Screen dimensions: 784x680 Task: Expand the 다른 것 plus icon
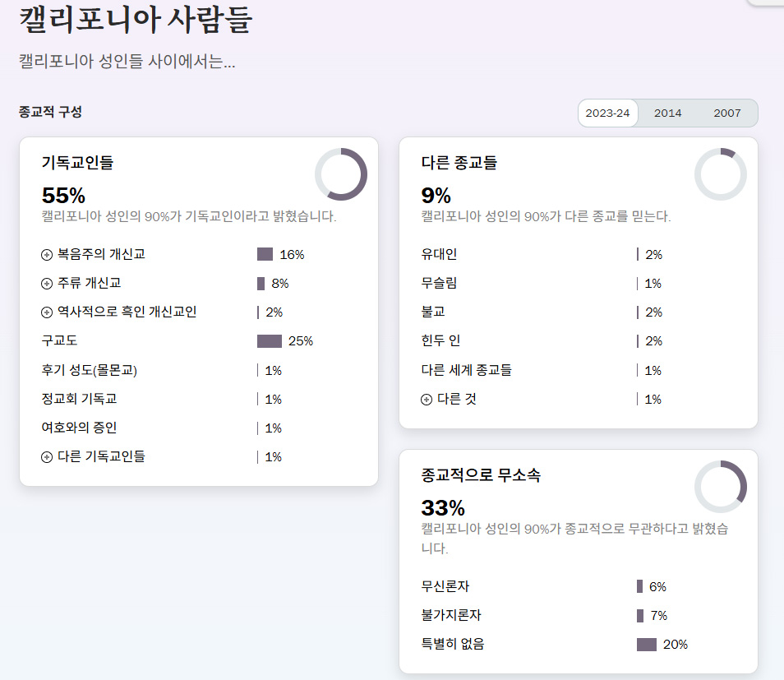pos(427,400)
